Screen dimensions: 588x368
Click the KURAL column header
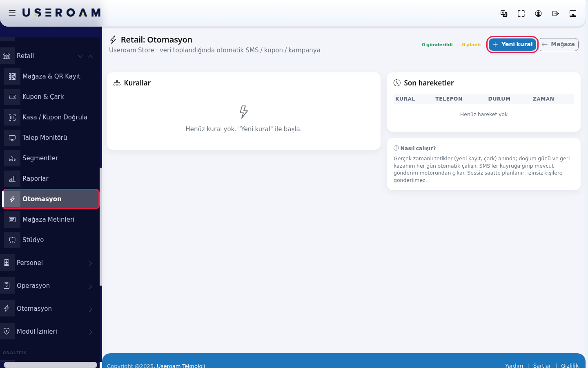(405, 99)
